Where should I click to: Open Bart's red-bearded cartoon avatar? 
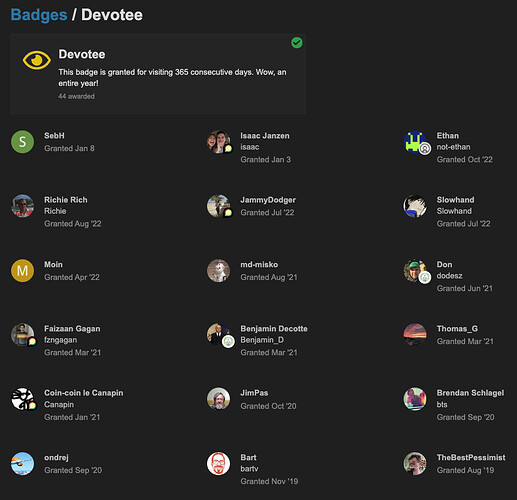(x=219, y=464)
